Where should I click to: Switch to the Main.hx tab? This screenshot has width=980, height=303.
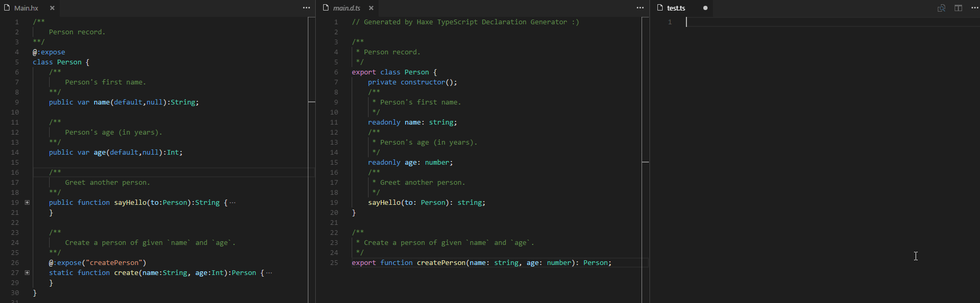[26, 8]
